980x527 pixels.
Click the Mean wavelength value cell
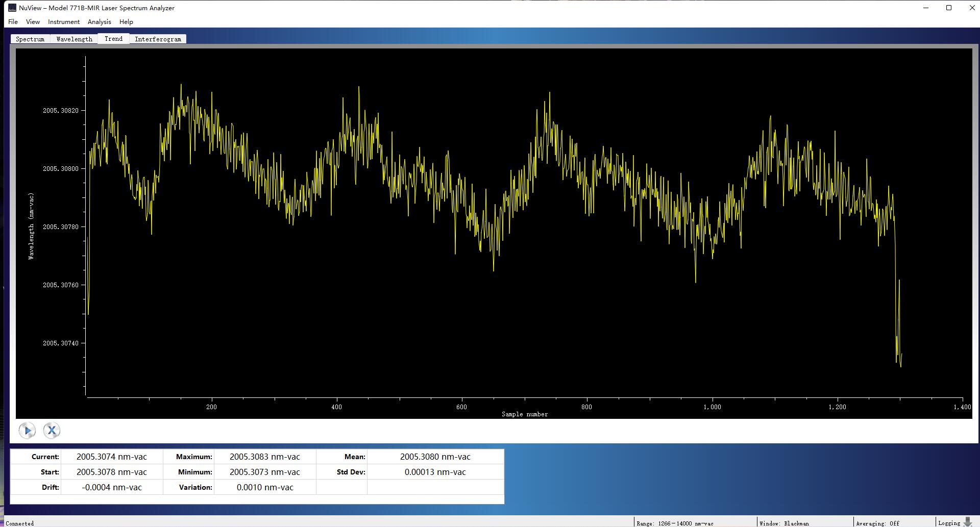435,457
